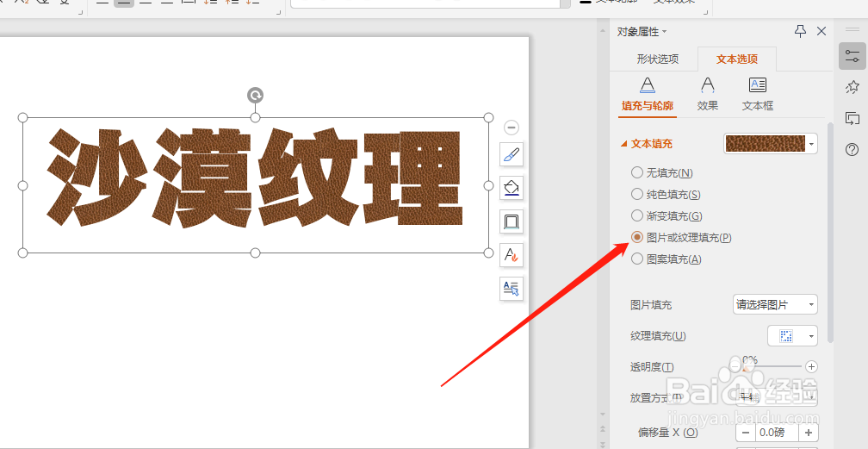Pin the 对象属性 panel

tap(801, 32)
